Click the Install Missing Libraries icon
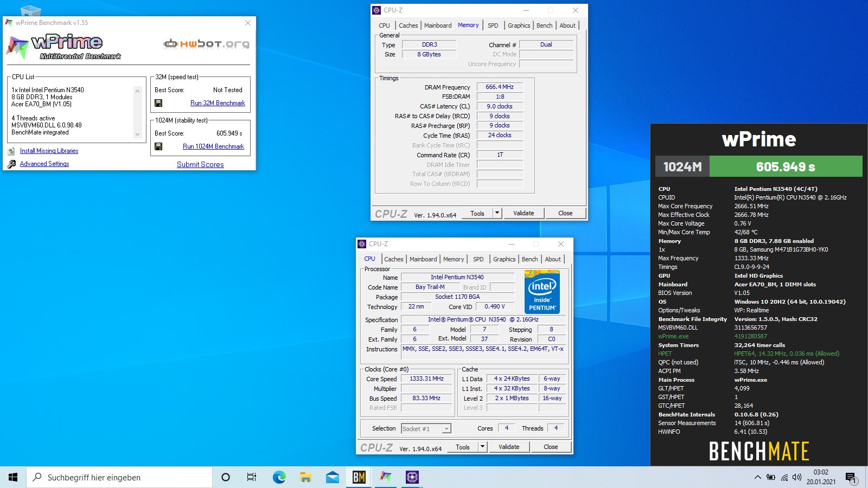Viewport: 868px width, 488px height. pos(11,151)
